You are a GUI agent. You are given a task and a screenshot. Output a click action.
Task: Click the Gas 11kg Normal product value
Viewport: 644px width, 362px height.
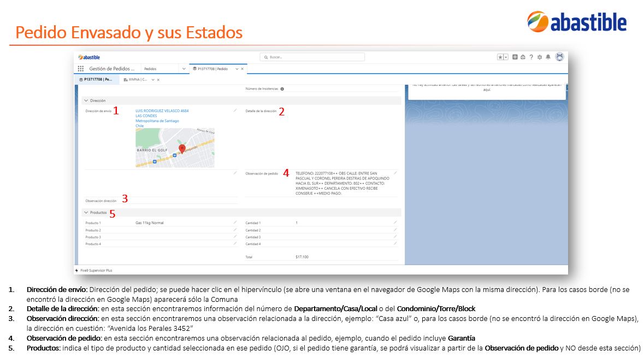click(150, 223)
